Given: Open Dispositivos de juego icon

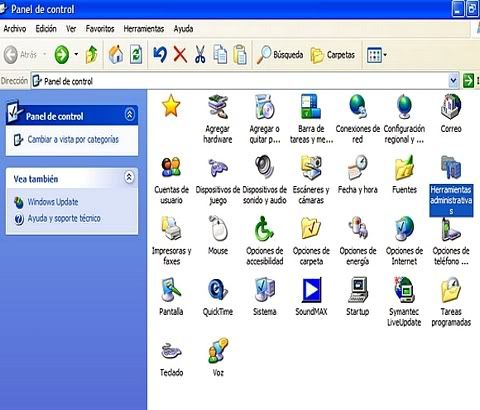Looking at the screenshot, I should tap(218, 168).
